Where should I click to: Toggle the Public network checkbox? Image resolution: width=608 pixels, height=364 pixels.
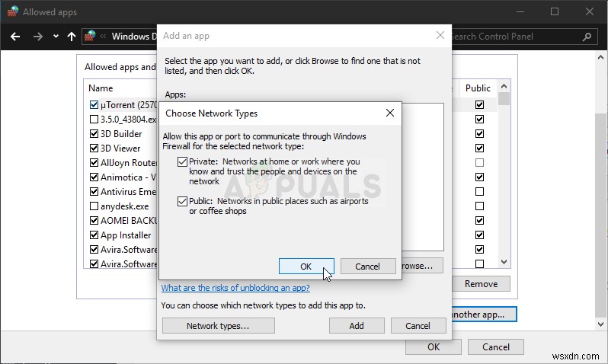point(182,201)
